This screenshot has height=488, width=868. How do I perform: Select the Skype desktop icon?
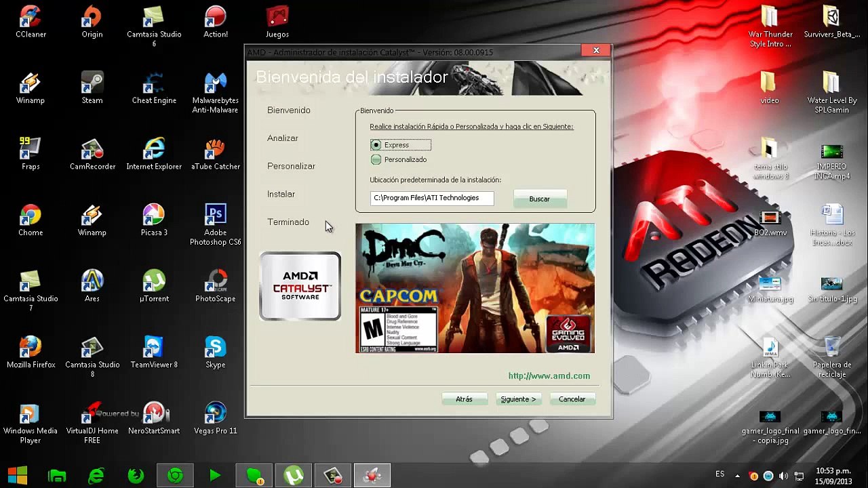(216, 352)
